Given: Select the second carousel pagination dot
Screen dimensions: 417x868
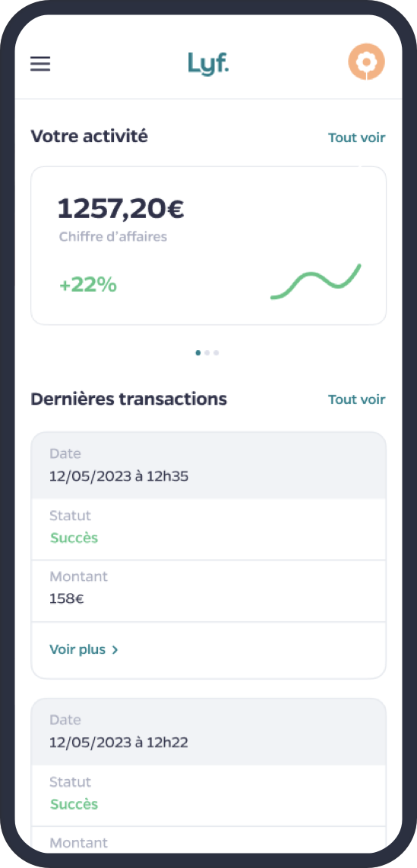Looking at the screenshot, I should tap(207, 352).
